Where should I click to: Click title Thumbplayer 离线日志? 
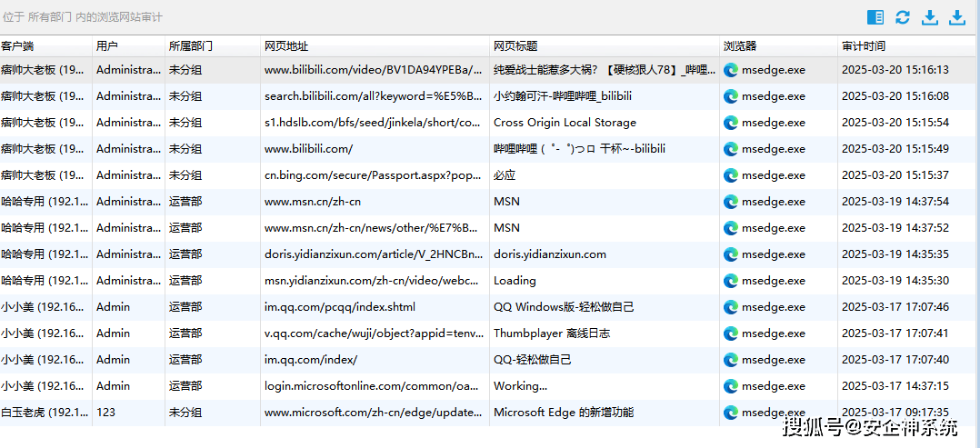(552, 334)
